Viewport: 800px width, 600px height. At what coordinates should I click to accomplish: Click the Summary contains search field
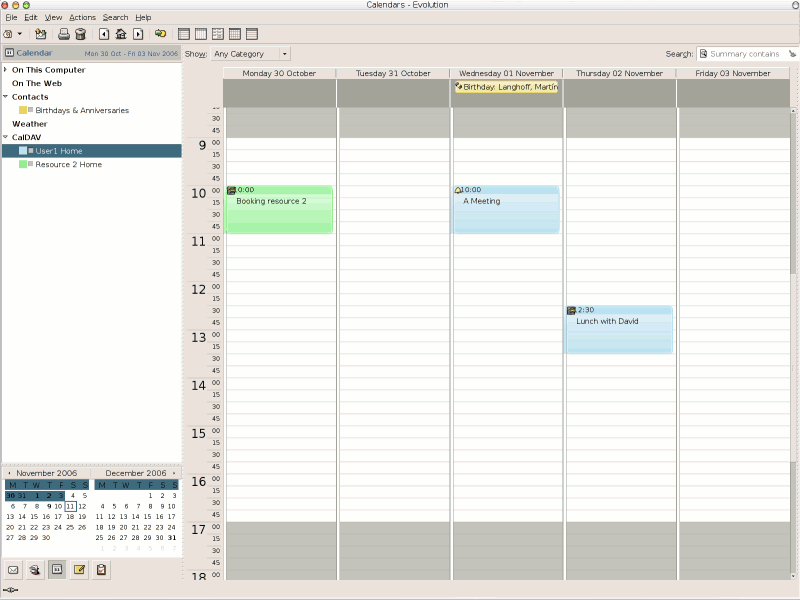(x=745, y=54)
